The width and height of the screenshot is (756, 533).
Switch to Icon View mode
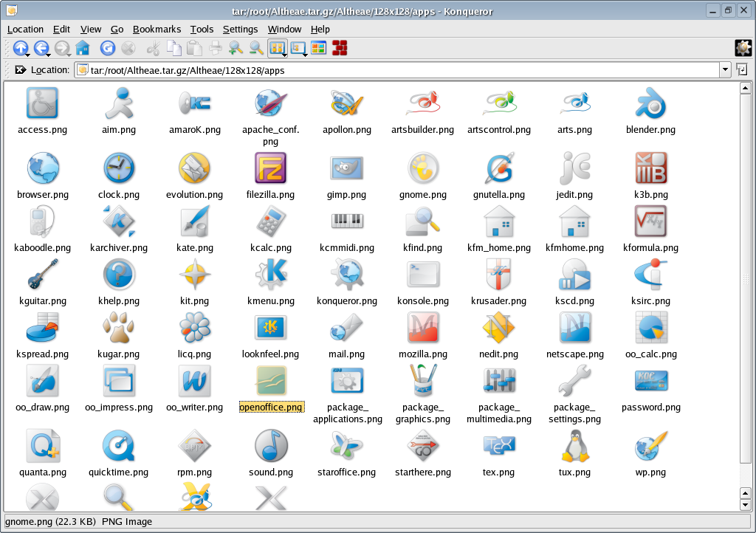click(276, 48)
